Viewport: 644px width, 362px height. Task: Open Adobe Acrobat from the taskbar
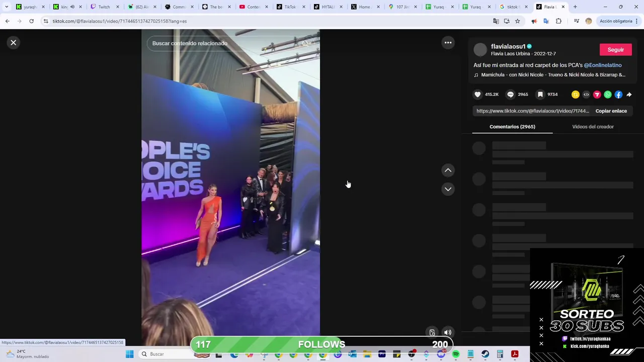515,354
